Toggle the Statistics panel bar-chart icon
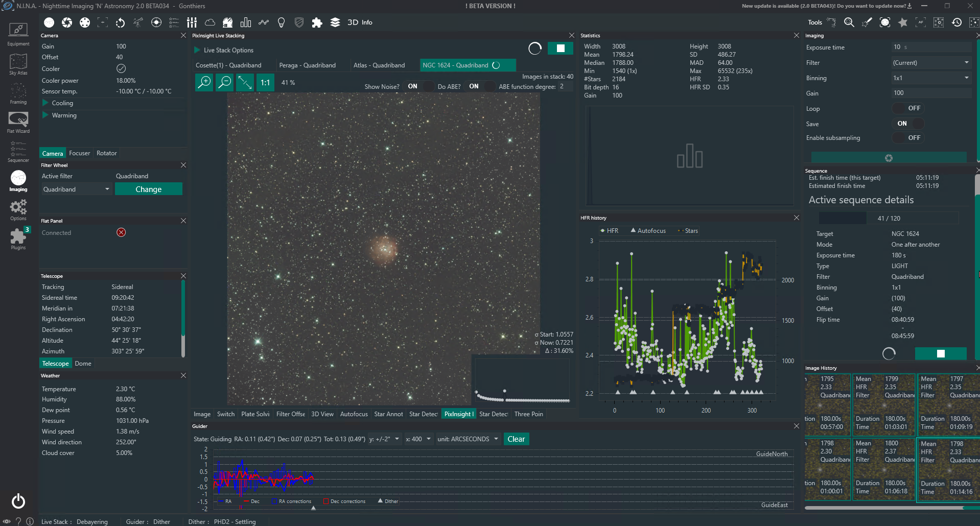This screenshot has width=980, height=526. pyautogui.click(x=246, y=22)
